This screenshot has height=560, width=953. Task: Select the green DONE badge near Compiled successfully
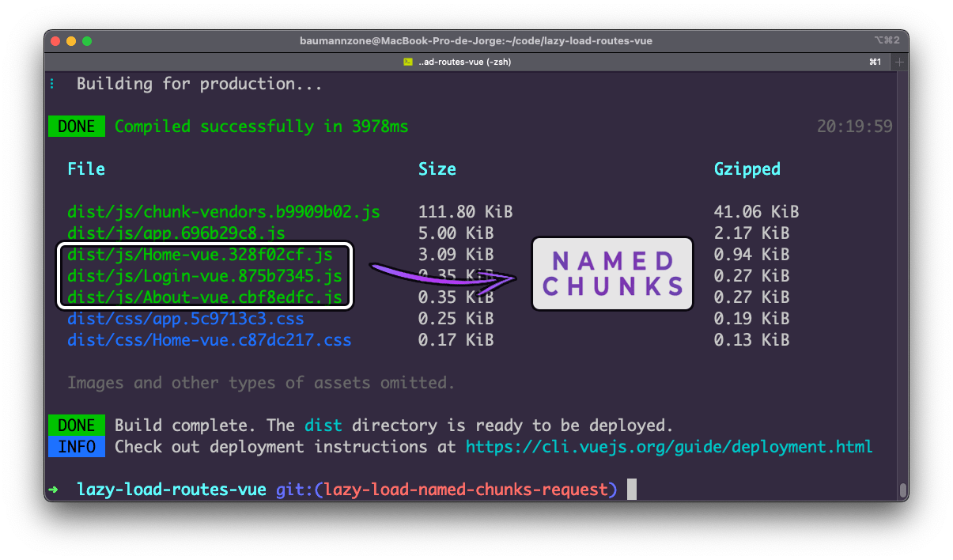pos(76,126)
